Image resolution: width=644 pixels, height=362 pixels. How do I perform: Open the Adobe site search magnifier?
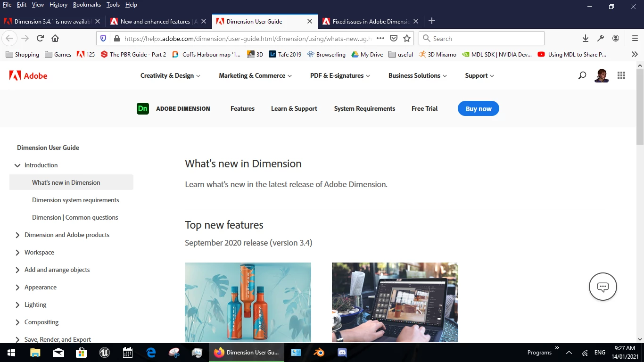582,75
